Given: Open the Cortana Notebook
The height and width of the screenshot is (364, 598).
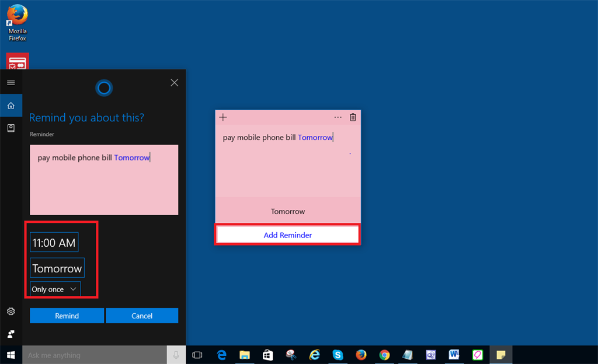Looking at the screenshot, I should point(11,128).
